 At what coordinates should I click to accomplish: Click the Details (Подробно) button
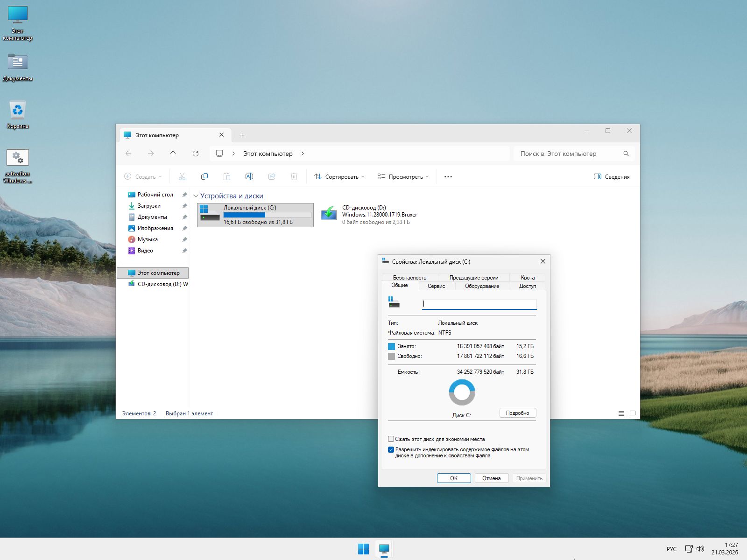[517, 413]
